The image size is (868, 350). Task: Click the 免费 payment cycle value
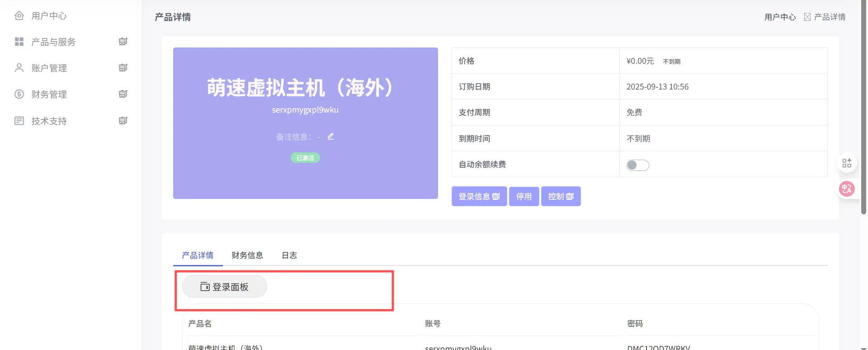click(x=634, y=113)
